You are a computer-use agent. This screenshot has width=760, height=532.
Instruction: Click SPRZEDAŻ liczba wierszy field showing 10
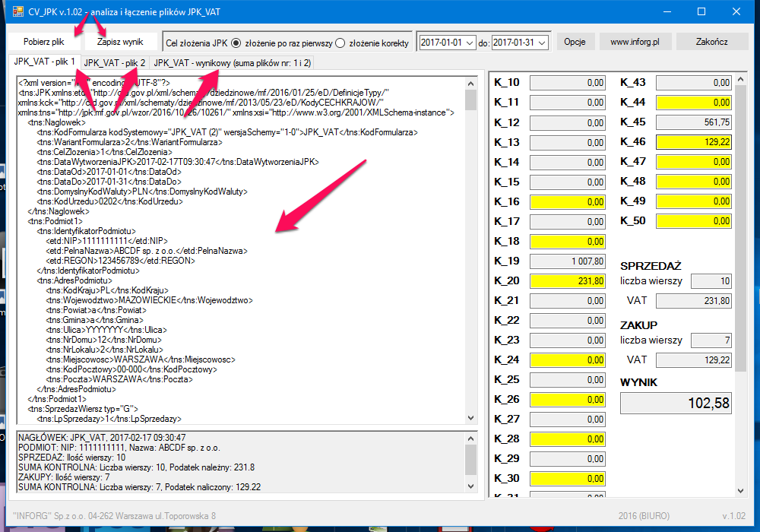coord(711,281)
